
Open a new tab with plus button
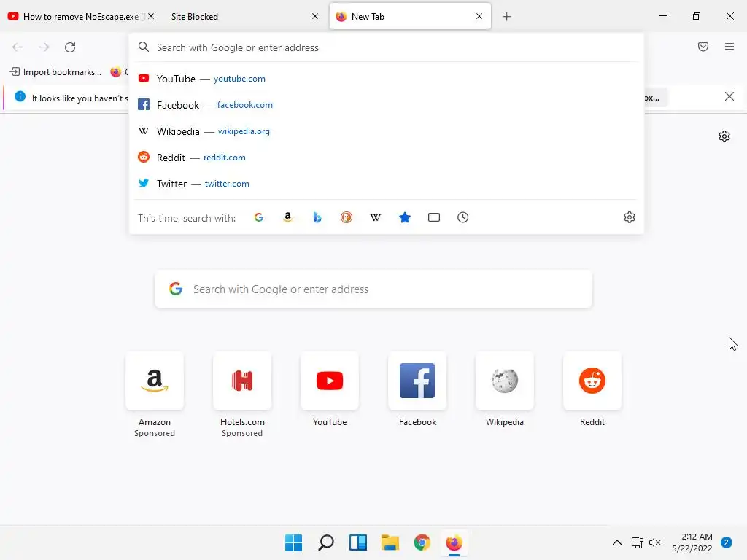(x=506, y=17)
